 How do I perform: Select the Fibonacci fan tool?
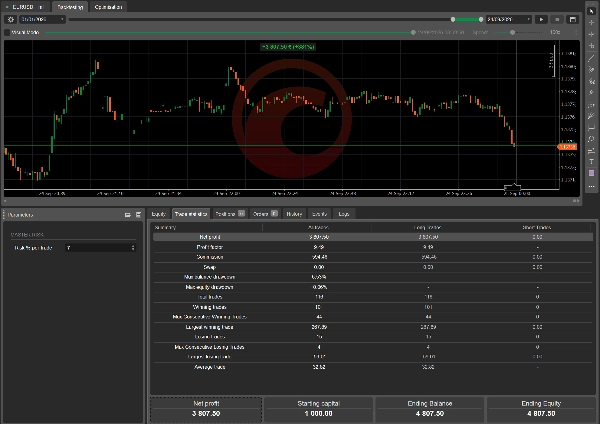click(x=591, y=116)
